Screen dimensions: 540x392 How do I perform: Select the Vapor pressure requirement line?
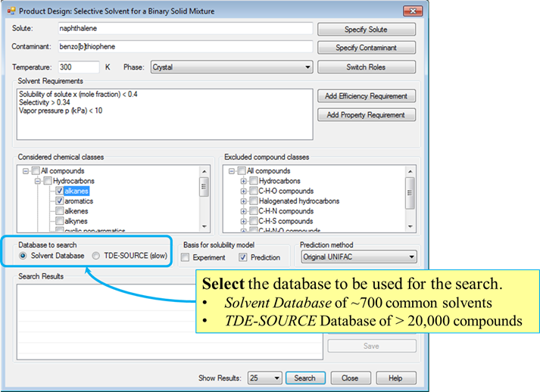click(61, 110)
